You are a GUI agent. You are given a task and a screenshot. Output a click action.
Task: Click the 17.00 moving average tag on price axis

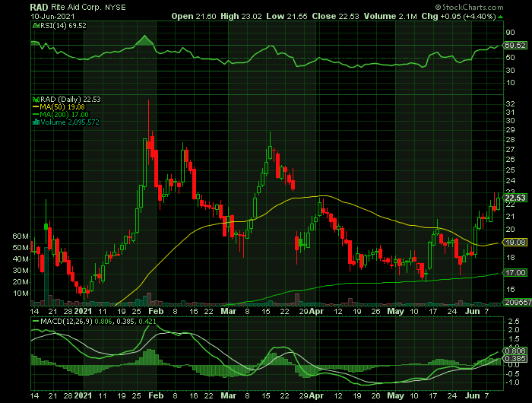click(515, 273)
